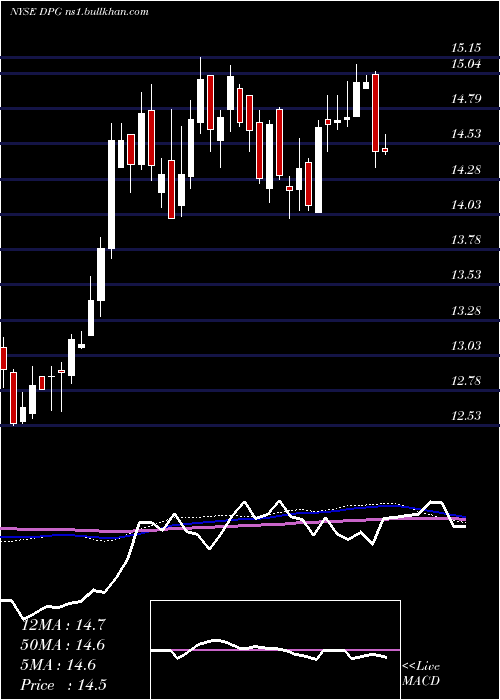Image resolution: width=500 pixels, height=700 pixels.
Task: Click the 15.15 price axis label
Action: pyautogui.click(x=466, y=48)
